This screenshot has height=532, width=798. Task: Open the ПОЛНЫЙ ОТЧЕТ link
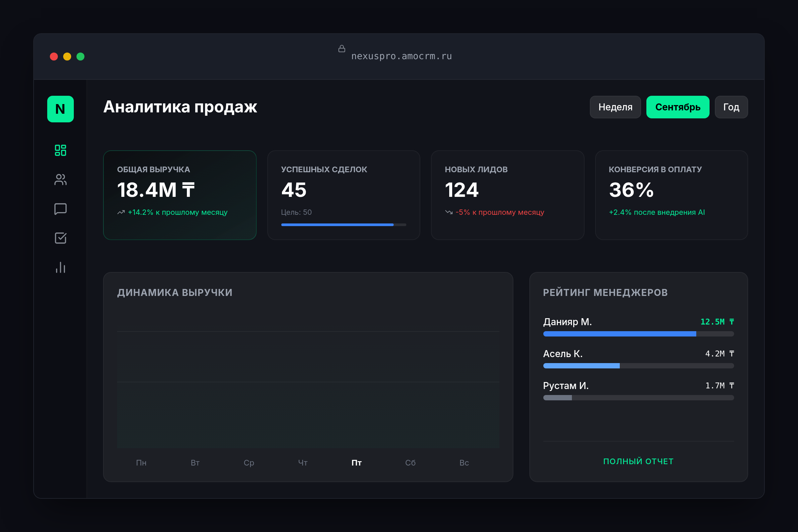click(x=638, y=462)
